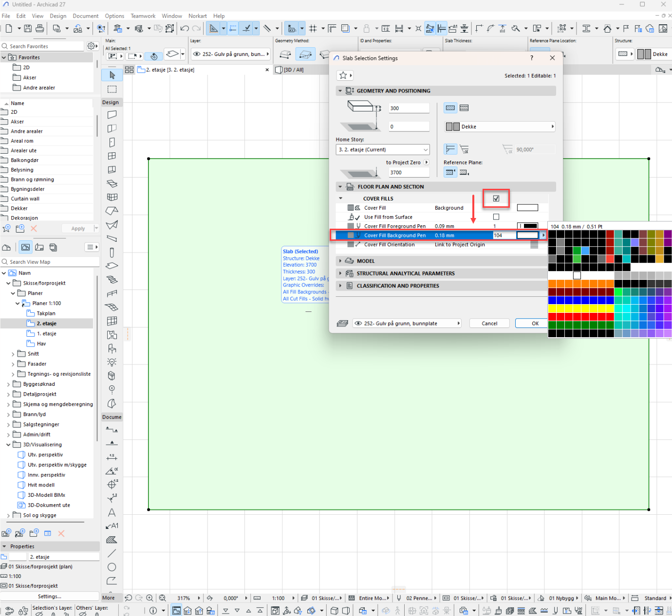Open the Home Story dropdown
The image size is (672, 616).
click(383, 150)
